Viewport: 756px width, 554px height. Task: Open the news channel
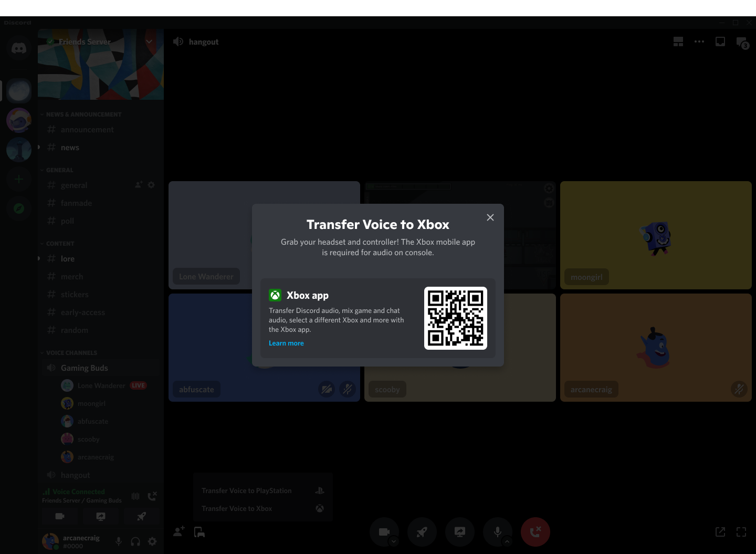click(x=70, y=148)
